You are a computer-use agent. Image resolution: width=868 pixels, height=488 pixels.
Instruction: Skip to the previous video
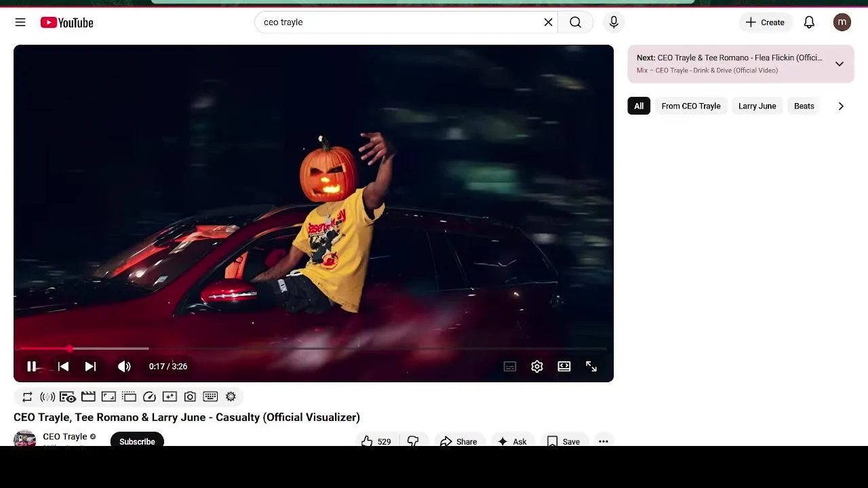click(x=63, y=366)
